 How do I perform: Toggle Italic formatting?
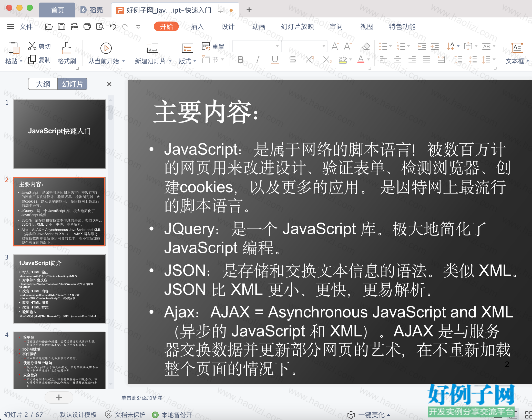click(258, 59)
